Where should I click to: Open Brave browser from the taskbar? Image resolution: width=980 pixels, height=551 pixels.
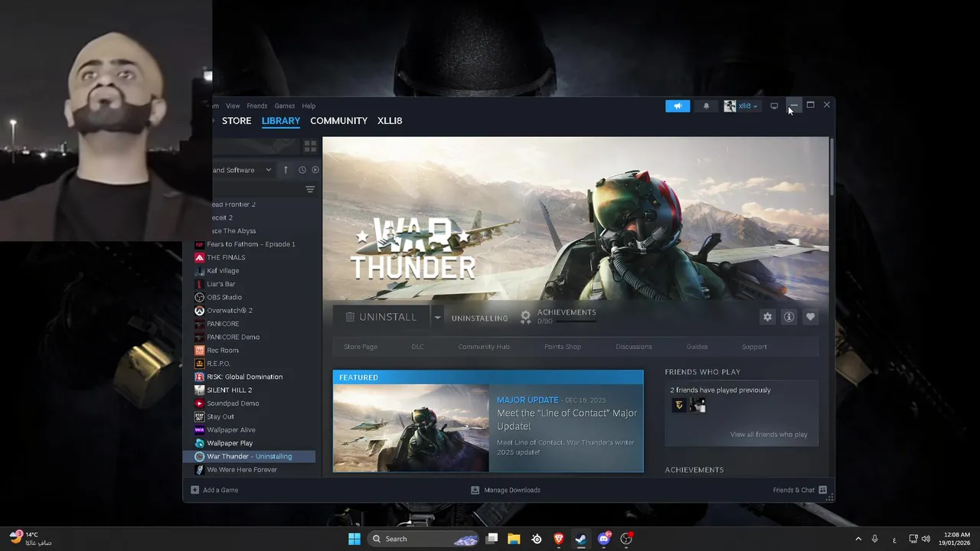pyautogui.click(x=559, y=539)
